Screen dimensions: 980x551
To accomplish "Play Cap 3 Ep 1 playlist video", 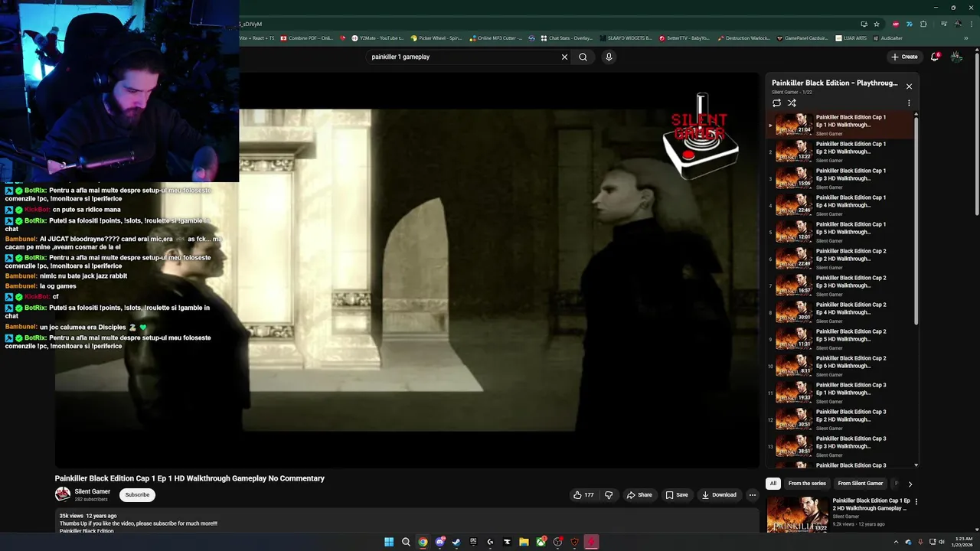I will pyautogui.click(x=840, y=393).
